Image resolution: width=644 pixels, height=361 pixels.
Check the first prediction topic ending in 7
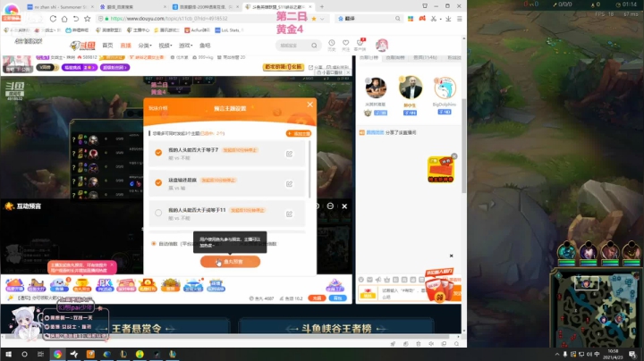point(158,153)
